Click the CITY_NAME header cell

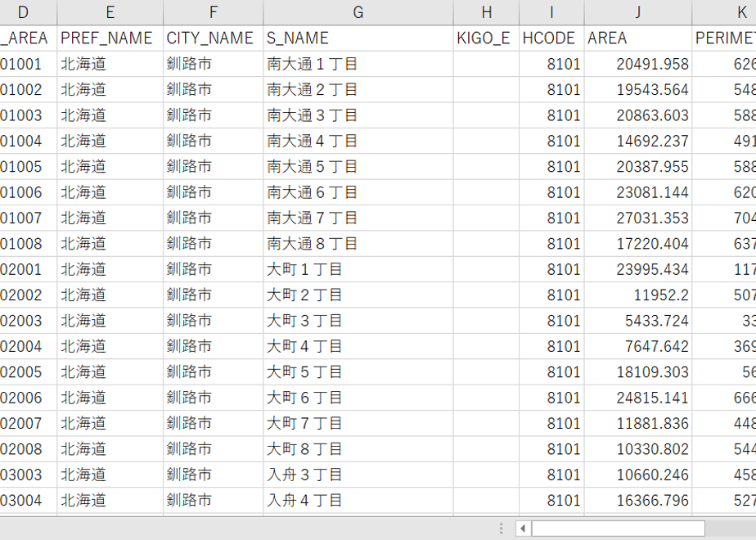pyautogui.click(x=213, y=38)
